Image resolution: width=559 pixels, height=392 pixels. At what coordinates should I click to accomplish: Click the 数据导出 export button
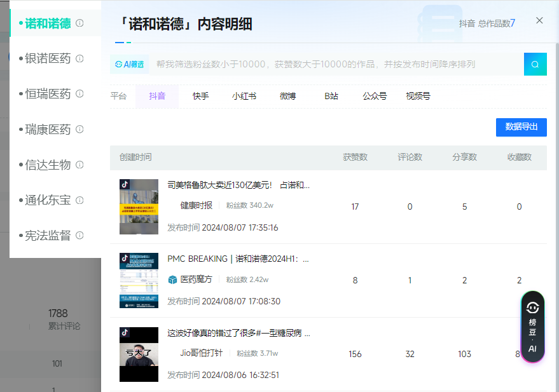[521, 127]
